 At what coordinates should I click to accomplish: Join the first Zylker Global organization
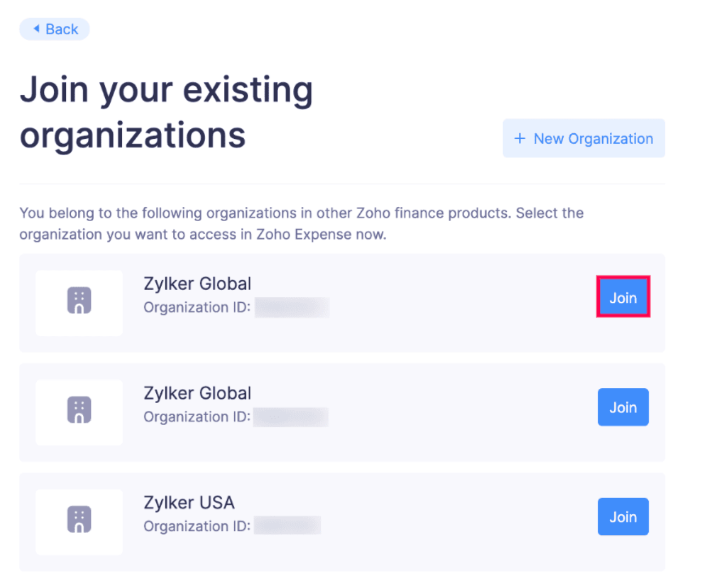(x=623, y=297)
